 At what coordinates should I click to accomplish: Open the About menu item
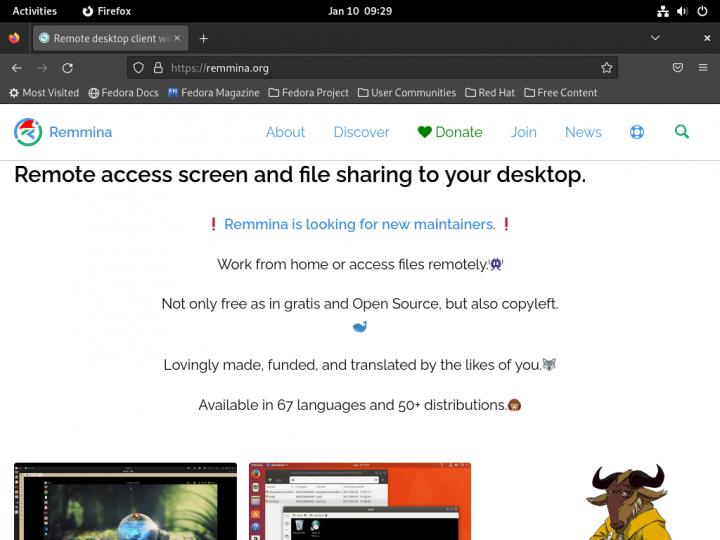pos(285,132)
